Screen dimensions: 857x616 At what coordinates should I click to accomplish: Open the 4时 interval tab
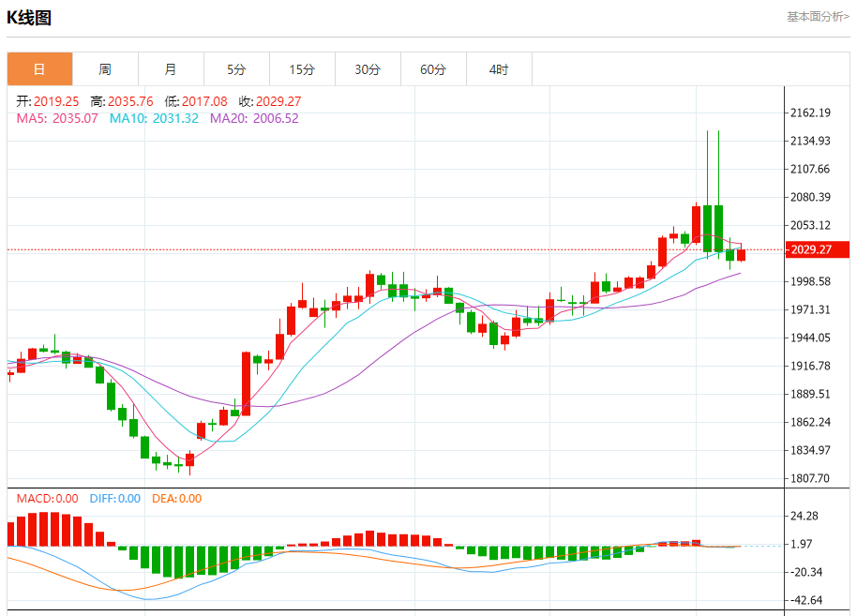[x=499, y=69]
